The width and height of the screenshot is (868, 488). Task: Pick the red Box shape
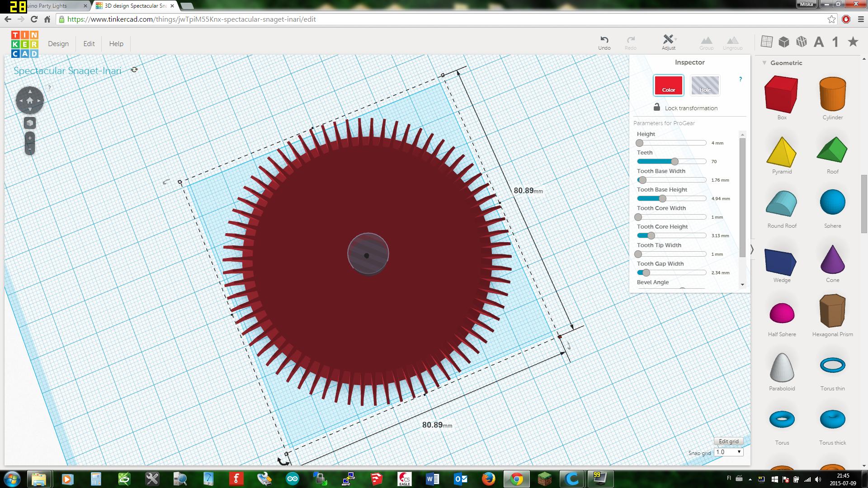pos(782,94)
